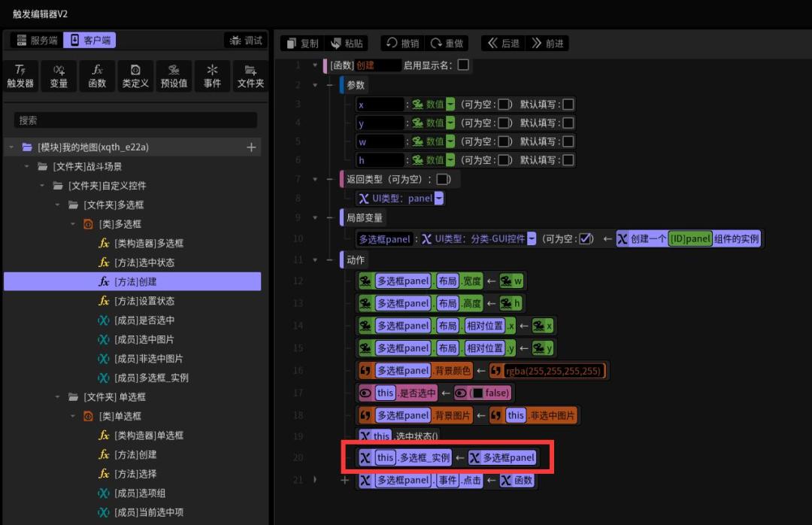Collapse the [文件夹]战斗场景 tree node
812x525 pixels.
[x=27, y=166]
